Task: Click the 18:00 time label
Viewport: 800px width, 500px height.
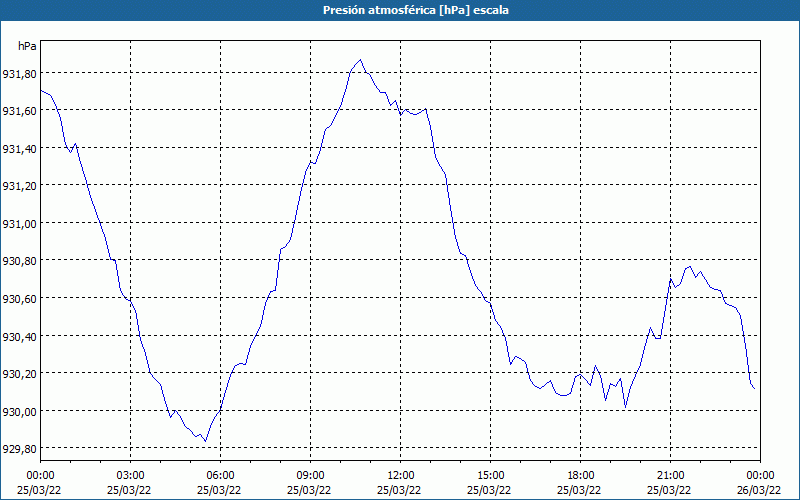Action: (x=580, y=476)
